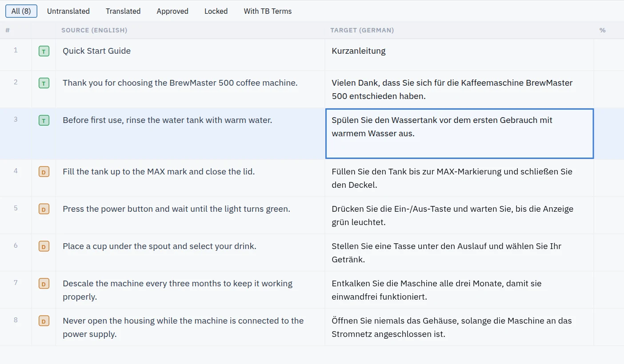Select the source text 'Quick Start Guide'
This screenshot has height=364, width=624.
pos(96,51)
